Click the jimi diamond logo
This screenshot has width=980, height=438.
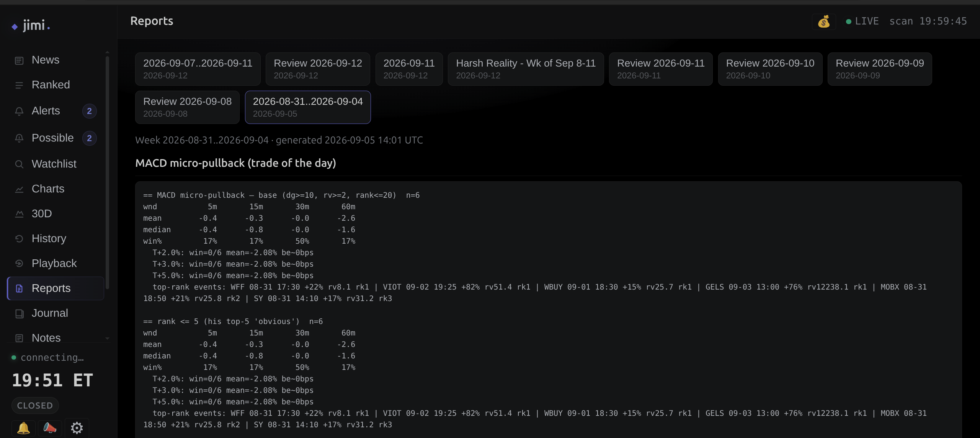point(15,27)
